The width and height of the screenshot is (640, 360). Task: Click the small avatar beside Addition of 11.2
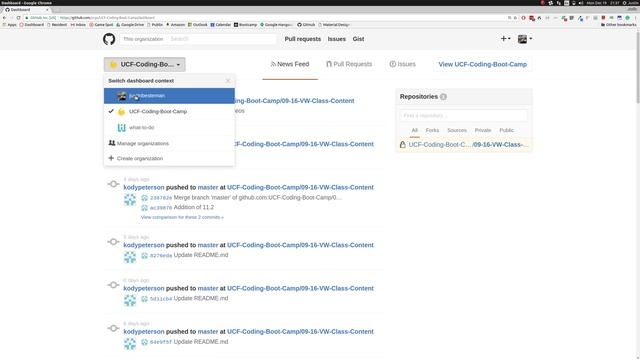tap(144, 208)
